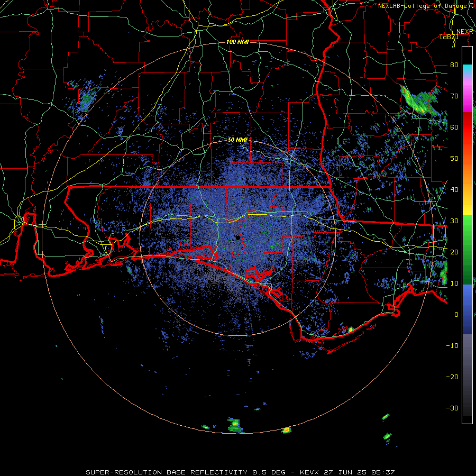Select the 0 value on dBZ scale

(x=456, y=315)
